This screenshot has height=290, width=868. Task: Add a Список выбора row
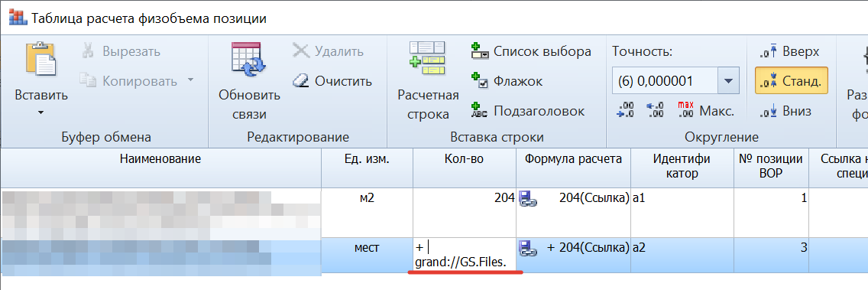[530, 51]
